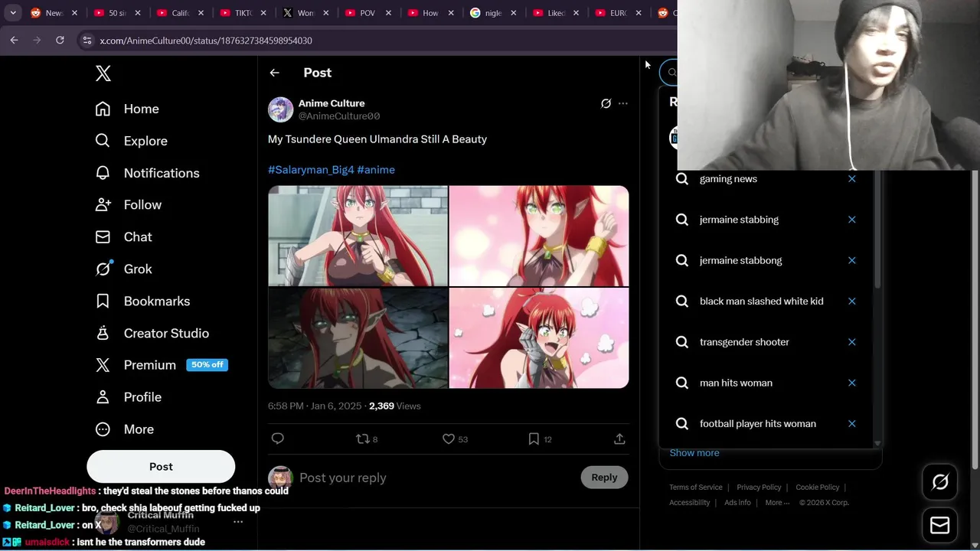Reload the page with the refresh icon
The height and width of the screenshot is (551, 980).
point(60,41)
